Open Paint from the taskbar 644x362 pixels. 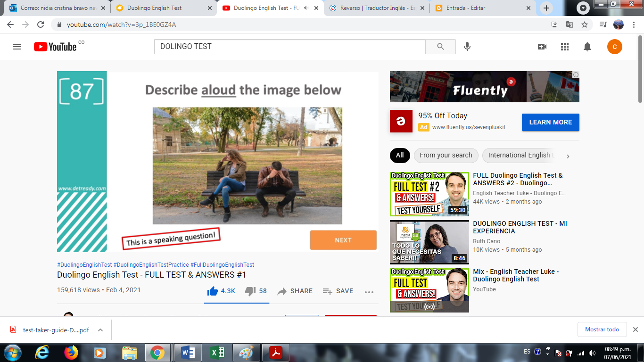246,353
